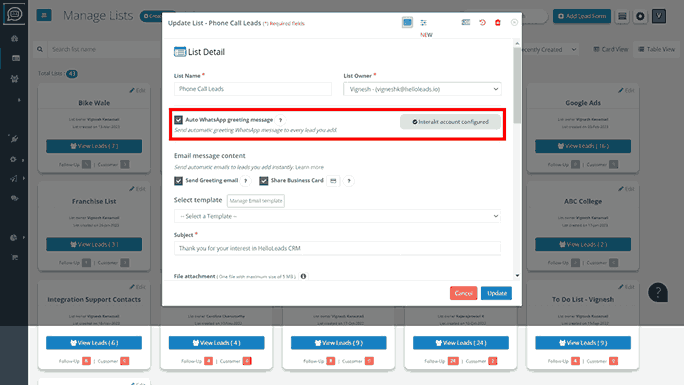Click Interakt account configured button

[450, 122]
